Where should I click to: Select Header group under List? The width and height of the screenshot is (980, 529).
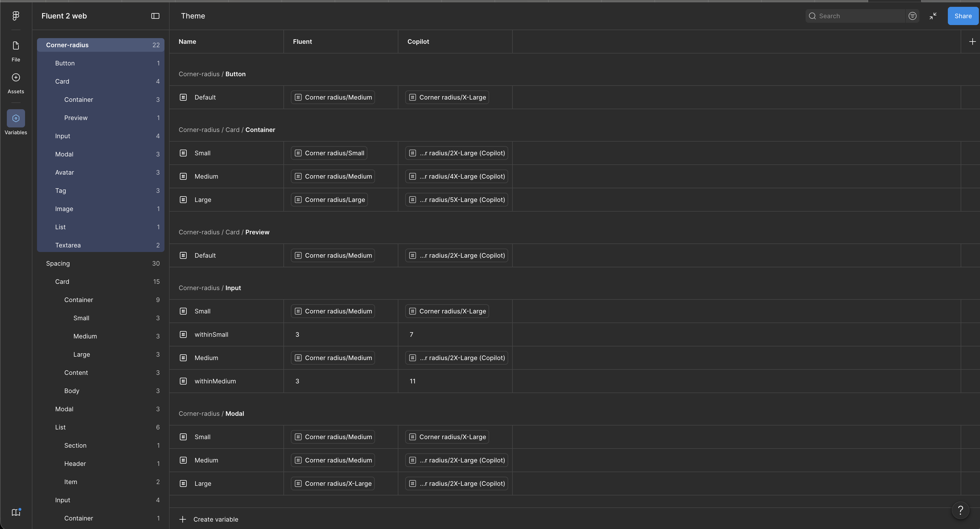[x=100, y=464]
